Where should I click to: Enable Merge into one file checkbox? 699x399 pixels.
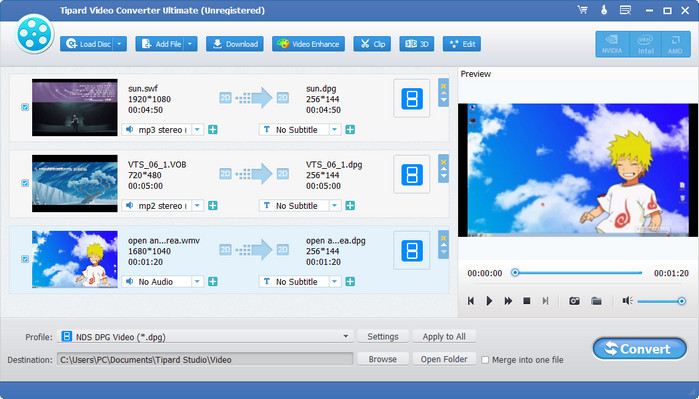(485, 360)
